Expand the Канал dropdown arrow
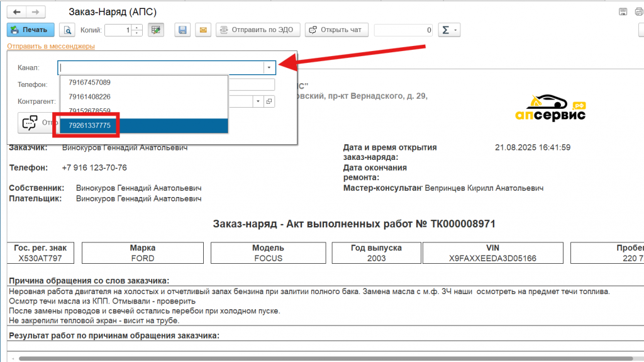The width and height of the screenshot is (644, 362). coord(269,67)
